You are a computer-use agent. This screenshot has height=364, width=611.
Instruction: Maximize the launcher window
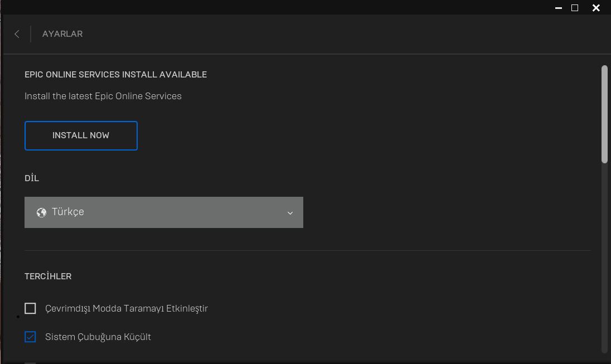[x=575, y=8]
